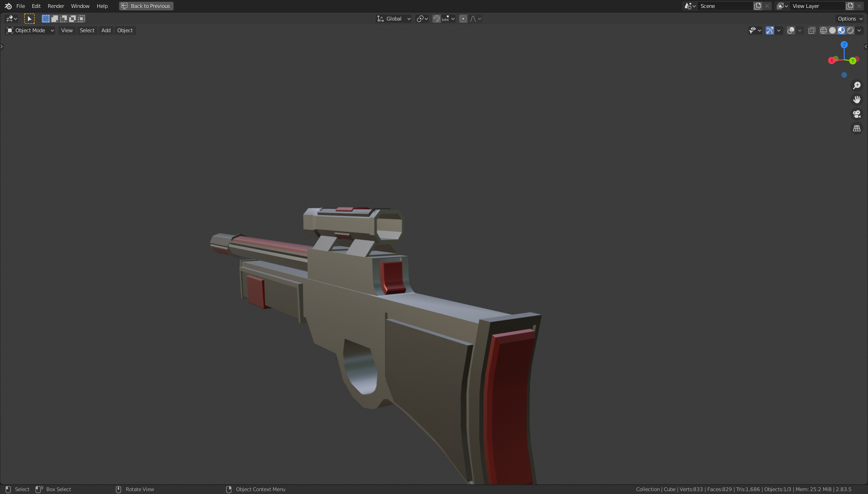Toggle X-ray mode in the header
This screenshot has width=868, height=494.
click(x=812, y=30)
